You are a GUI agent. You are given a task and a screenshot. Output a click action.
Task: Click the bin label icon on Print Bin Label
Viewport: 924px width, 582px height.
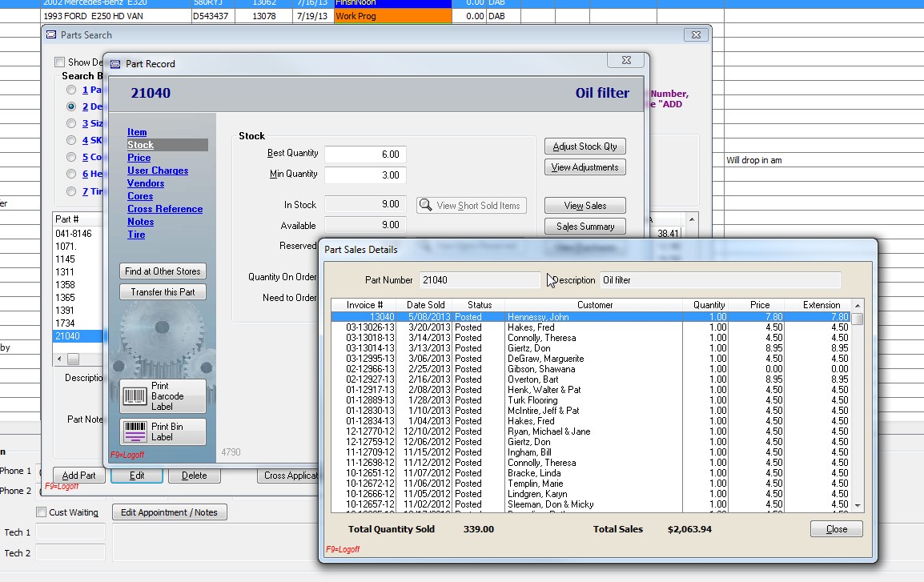pyautogui.click(x=135, y=431)
